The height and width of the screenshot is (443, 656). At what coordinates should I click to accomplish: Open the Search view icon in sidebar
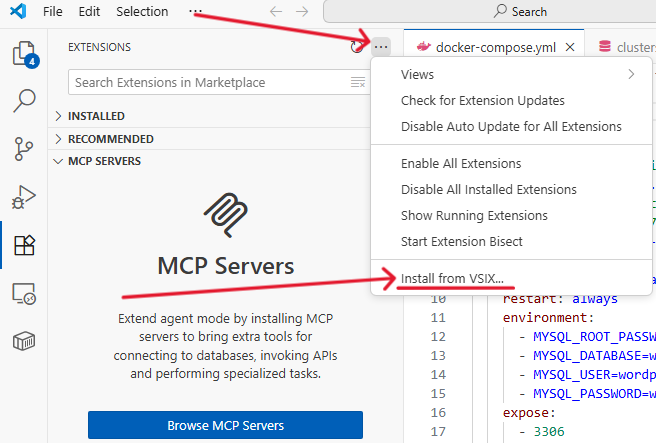coord(24,101)
